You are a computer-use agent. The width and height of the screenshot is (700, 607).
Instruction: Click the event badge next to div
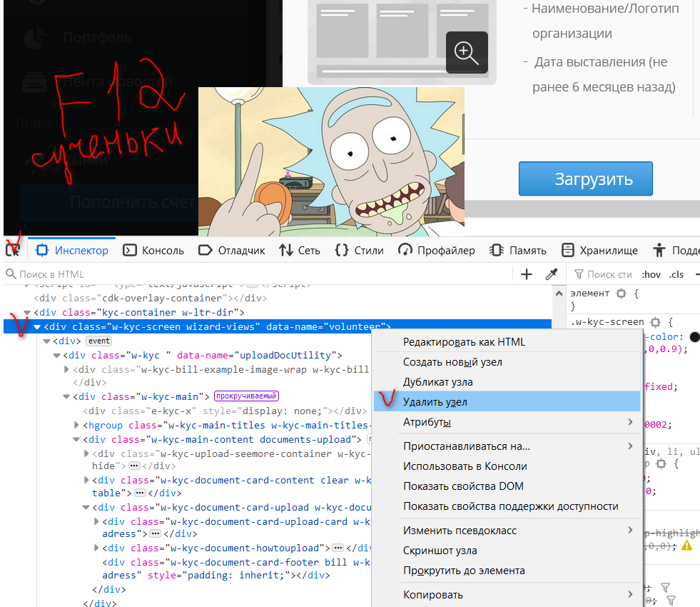pyautogui.click(x=98, y=341)
